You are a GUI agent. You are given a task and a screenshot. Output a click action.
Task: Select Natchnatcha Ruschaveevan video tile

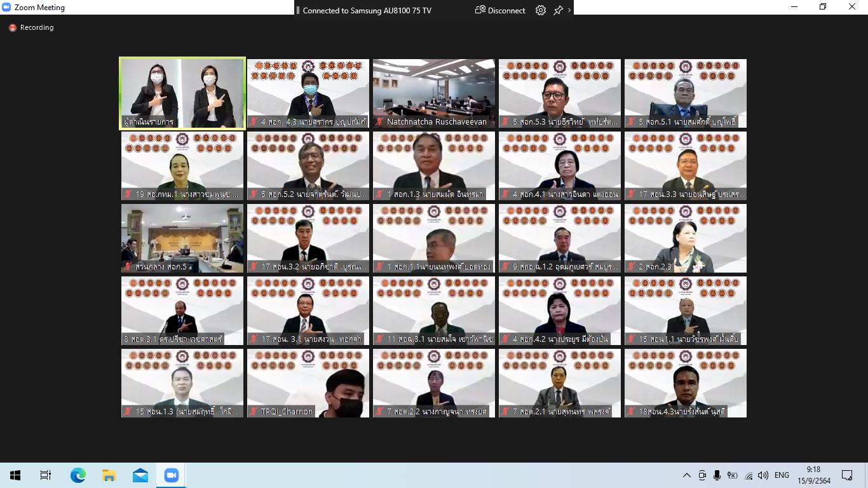pos(434,93)
